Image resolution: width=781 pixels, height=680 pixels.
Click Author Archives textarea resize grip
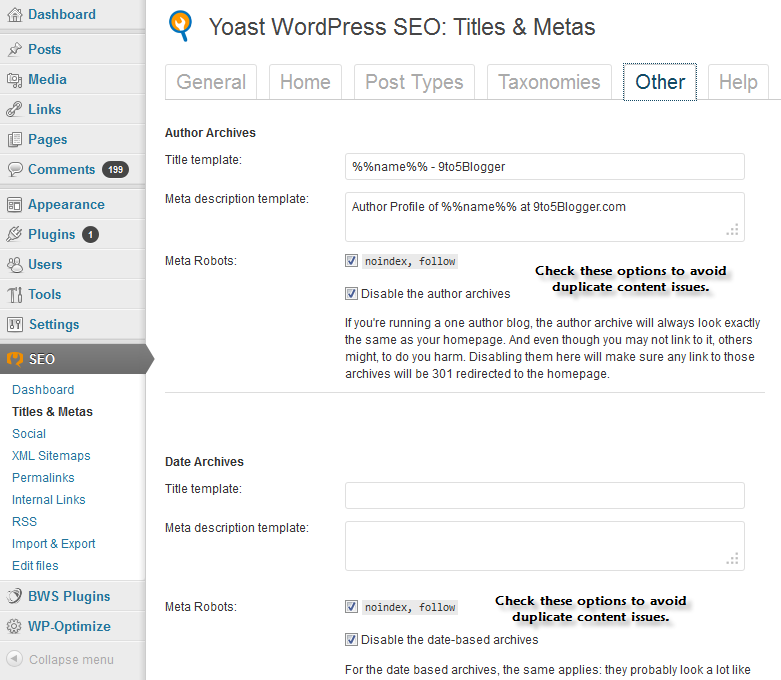tap(733, 230)
